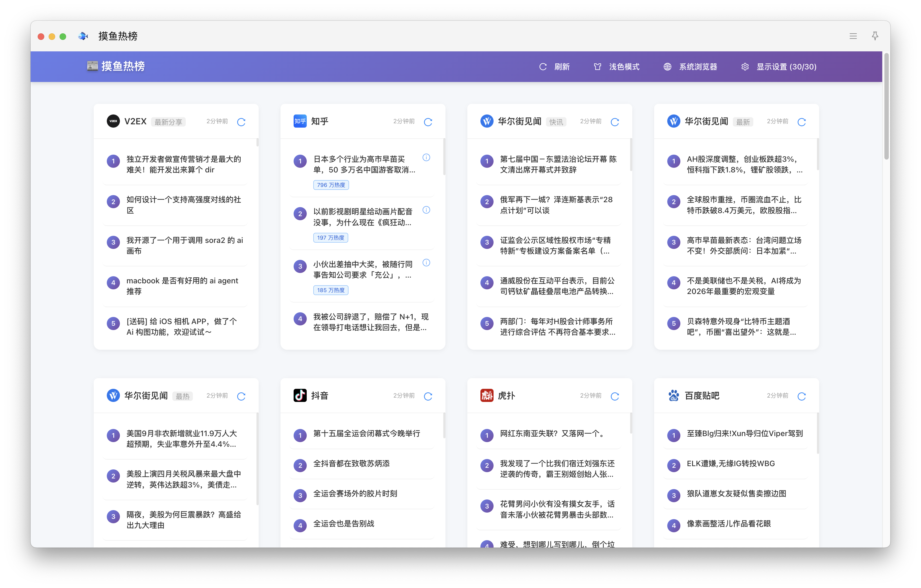Refresh the 百度贴吧 card
The height and width of the screenshot is (588, 921).
(801, 396)
